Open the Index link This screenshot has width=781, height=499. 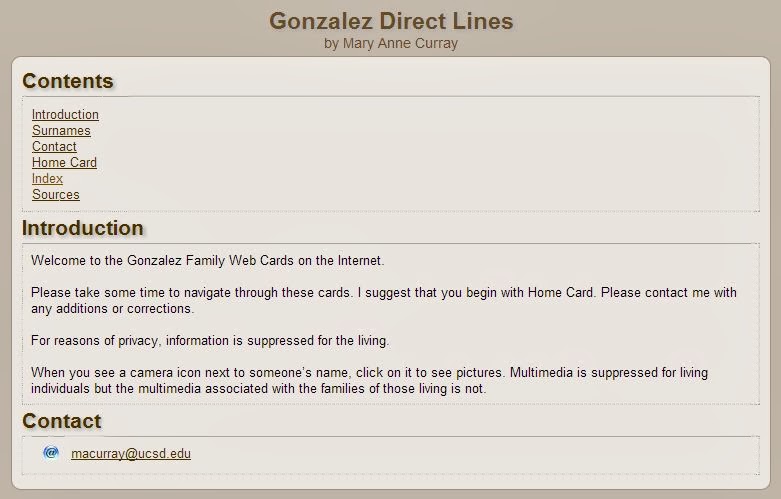tap(47, 178)
